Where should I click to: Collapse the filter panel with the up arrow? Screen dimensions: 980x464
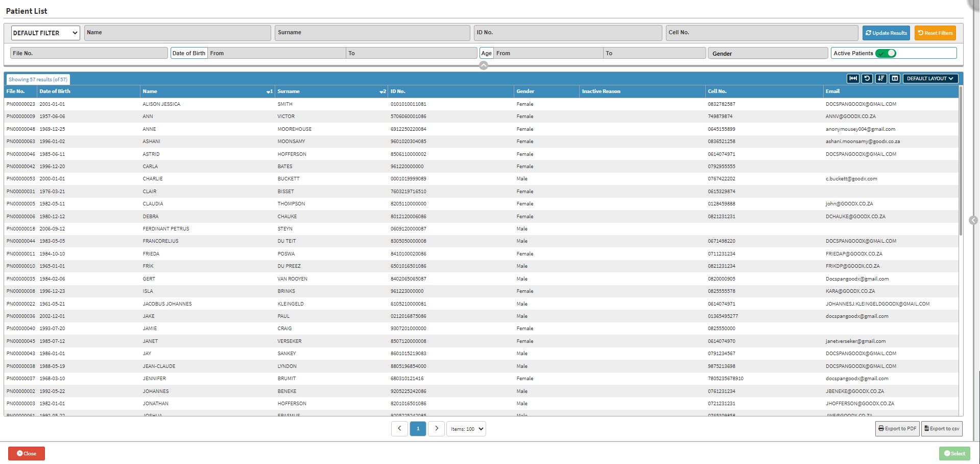(x=483, y=65)
